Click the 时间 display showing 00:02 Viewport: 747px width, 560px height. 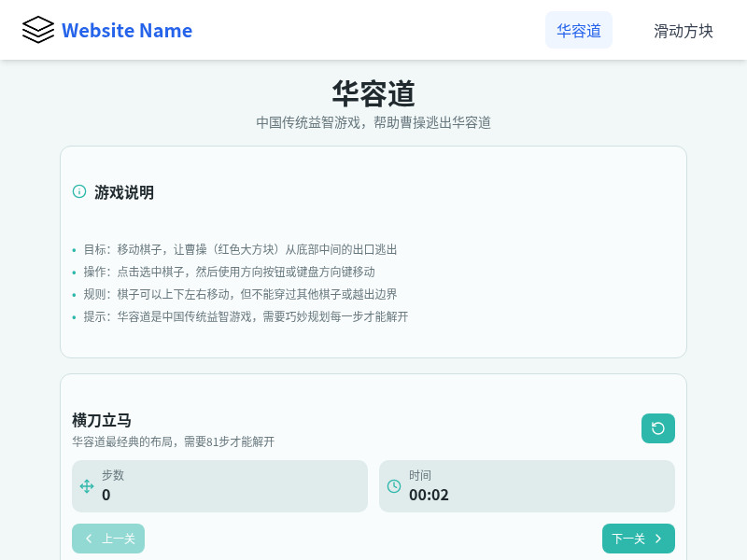(527, 486)
